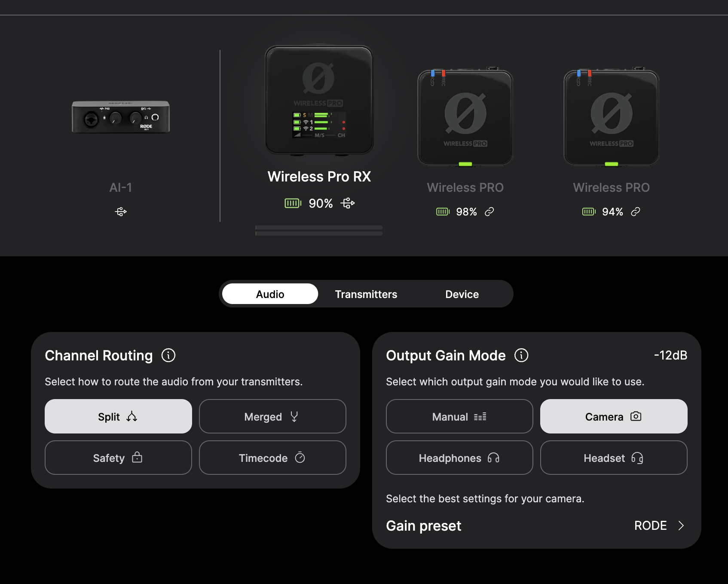Select Headphones output gain mode
728x584 pixels.
pyautogui.click(x=459, y=458)
